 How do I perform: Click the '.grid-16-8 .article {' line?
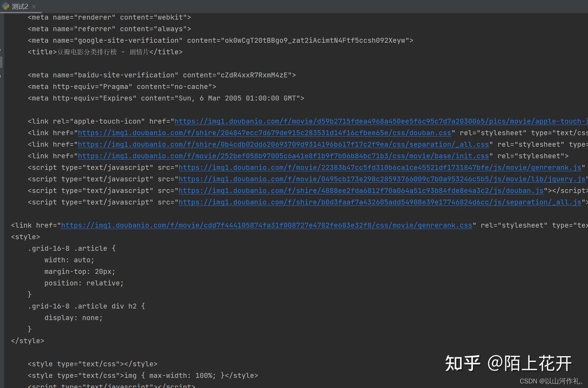pos(71,249)
